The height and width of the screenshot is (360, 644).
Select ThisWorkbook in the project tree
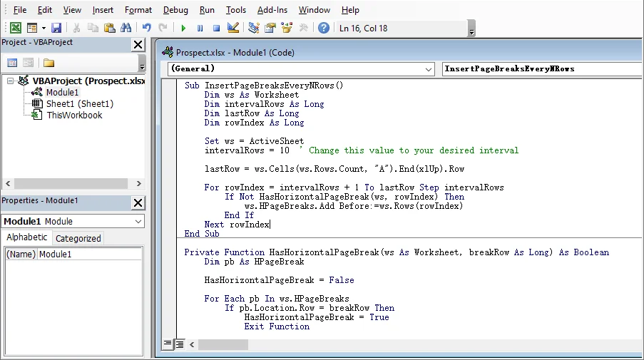(74, 115)
